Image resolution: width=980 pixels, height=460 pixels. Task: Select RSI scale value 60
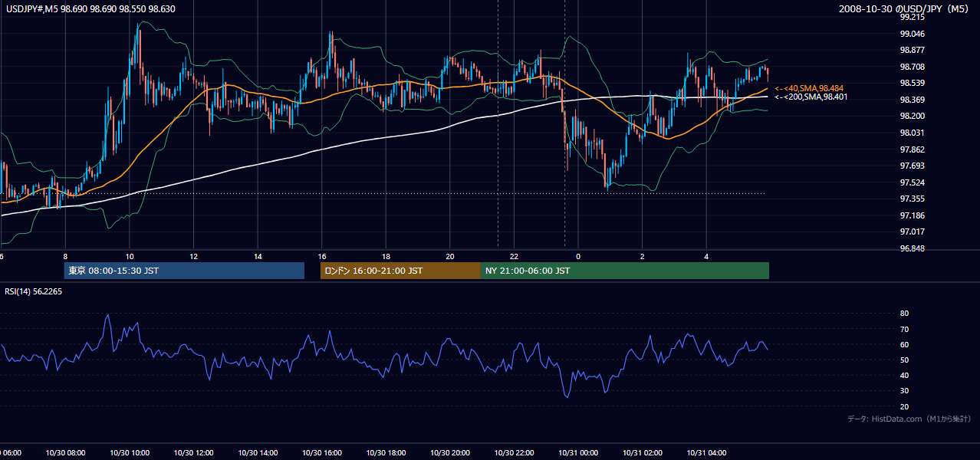click(x=904, y=344)
